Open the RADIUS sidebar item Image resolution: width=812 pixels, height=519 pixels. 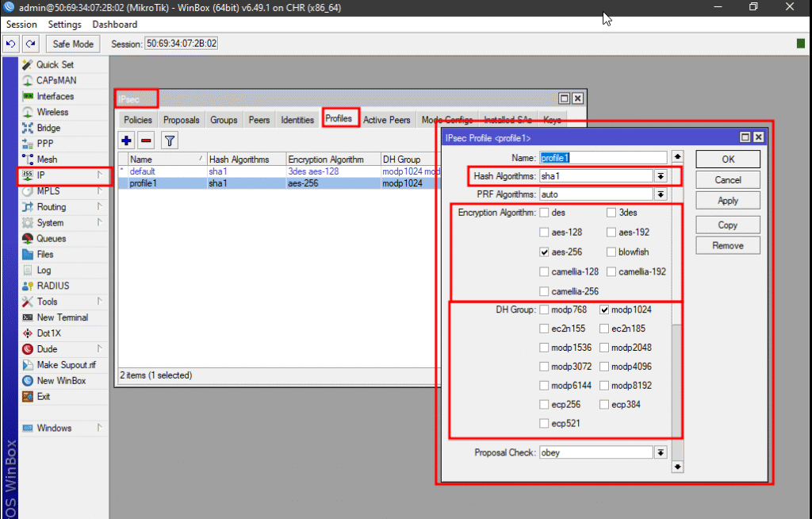click(x=52, y=286)
